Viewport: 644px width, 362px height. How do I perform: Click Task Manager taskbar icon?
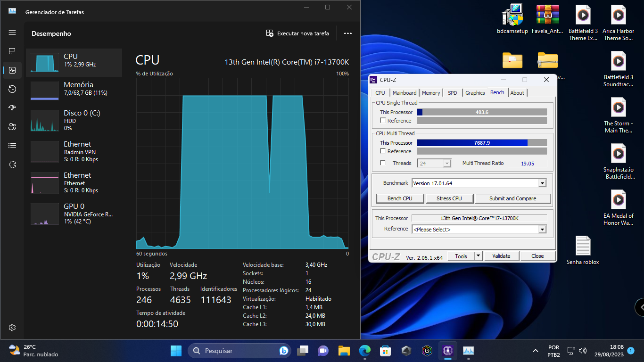coord(468,351)
